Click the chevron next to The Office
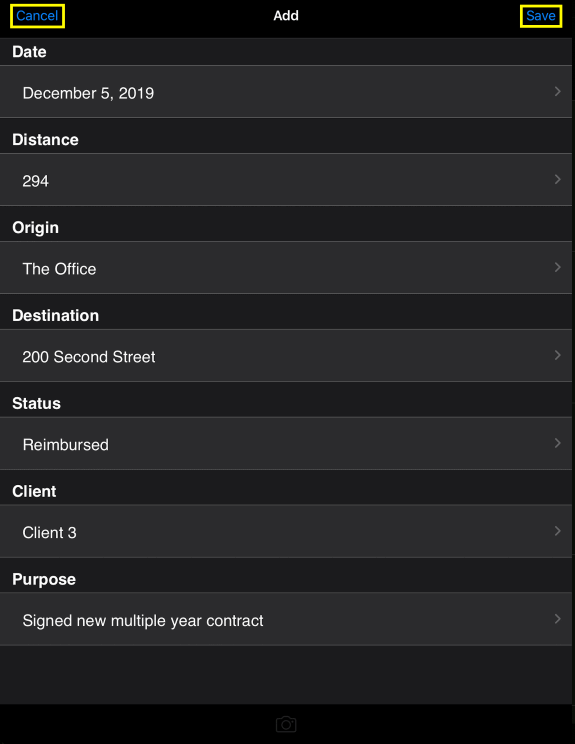The height and width of the screenshot is (744, 575). click(558, 267)
